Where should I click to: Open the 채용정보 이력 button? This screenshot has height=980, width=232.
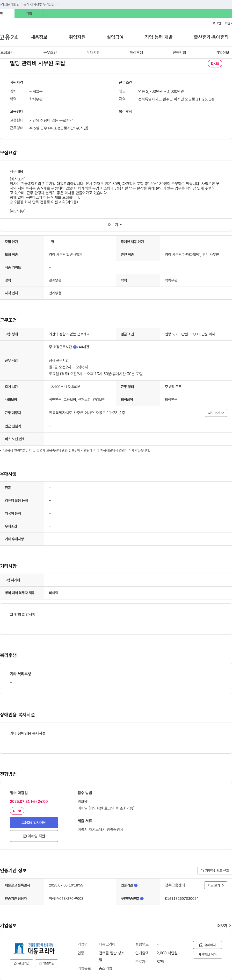pyautogui.click(x=207, y=954)
